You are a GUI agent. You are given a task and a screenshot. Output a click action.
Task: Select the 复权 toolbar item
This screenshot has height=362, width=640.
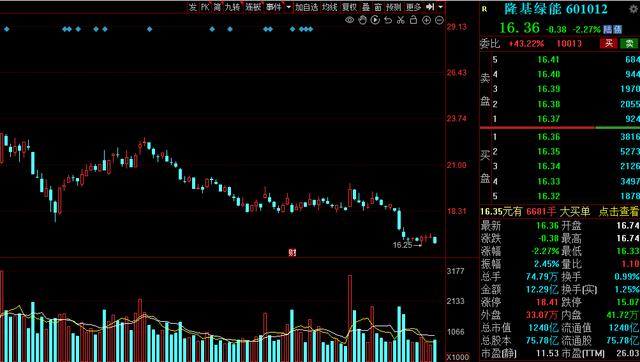349,7
